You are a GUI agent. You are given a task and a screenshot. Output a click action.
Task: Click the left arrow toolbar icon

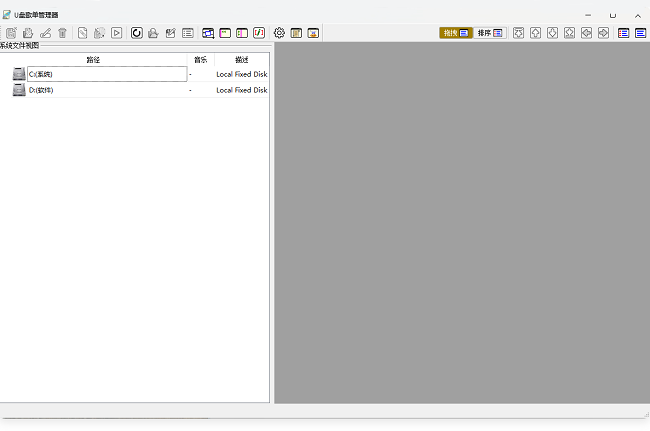[586, 33]
